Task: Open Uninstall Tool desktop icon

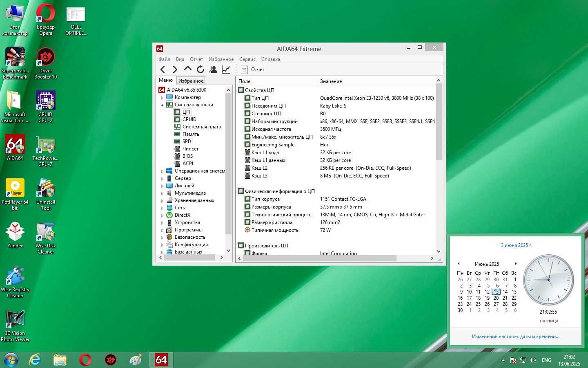Action: [46, 195]
